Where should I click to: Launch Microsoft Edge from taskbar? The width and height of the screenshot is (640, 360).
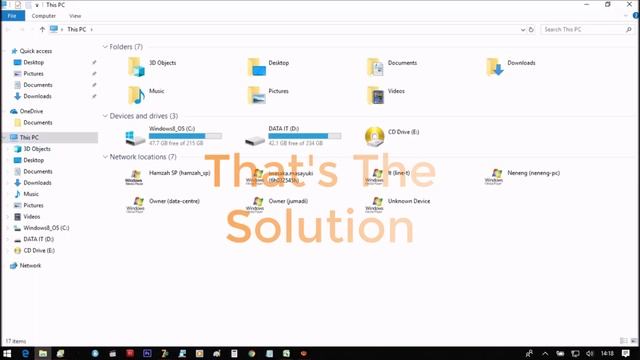[25, 353]
